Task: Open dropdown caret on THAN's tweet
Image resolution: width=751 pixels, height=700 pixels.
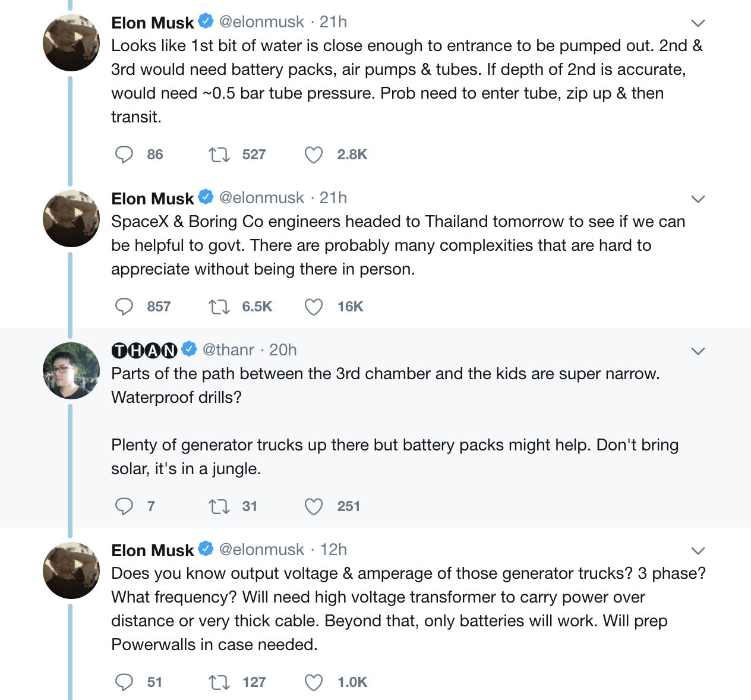Action: 698,351
